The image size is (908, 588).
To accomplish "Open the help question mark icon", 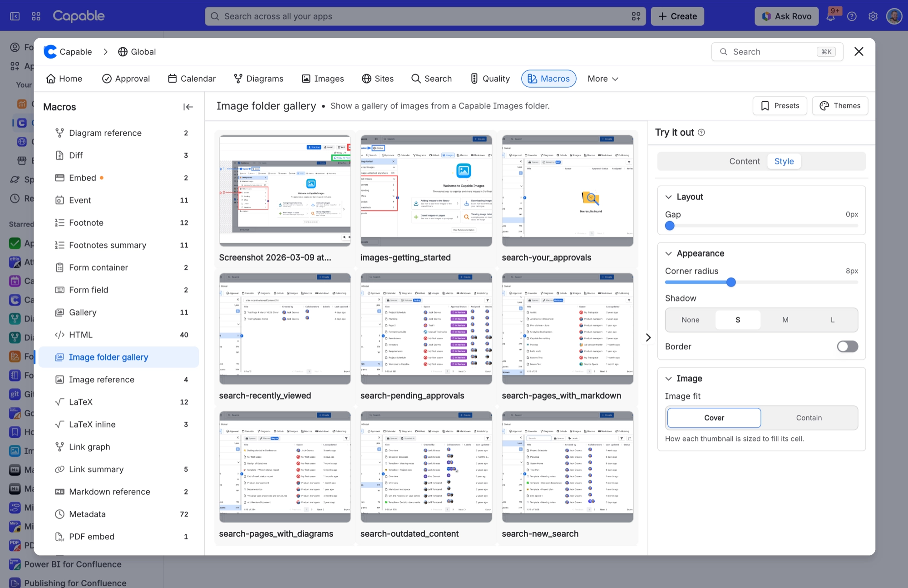I will coord(852,16).
